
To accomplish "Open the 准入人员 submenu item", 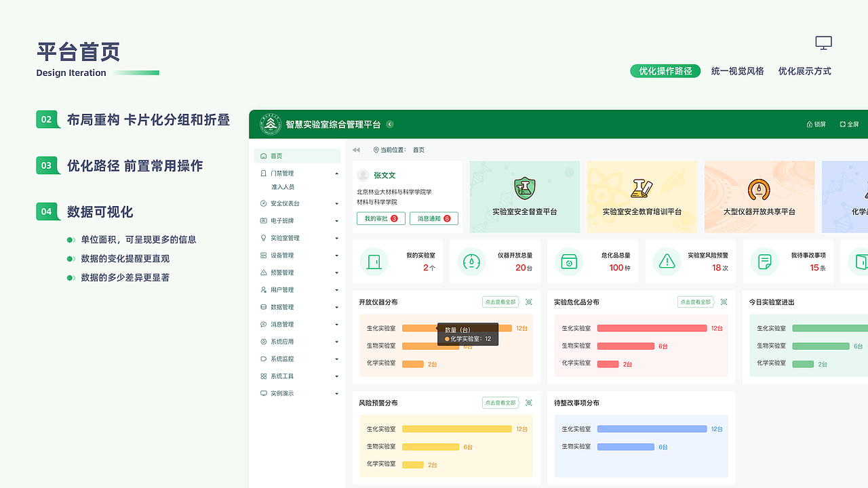I will [x=283, y=187].
